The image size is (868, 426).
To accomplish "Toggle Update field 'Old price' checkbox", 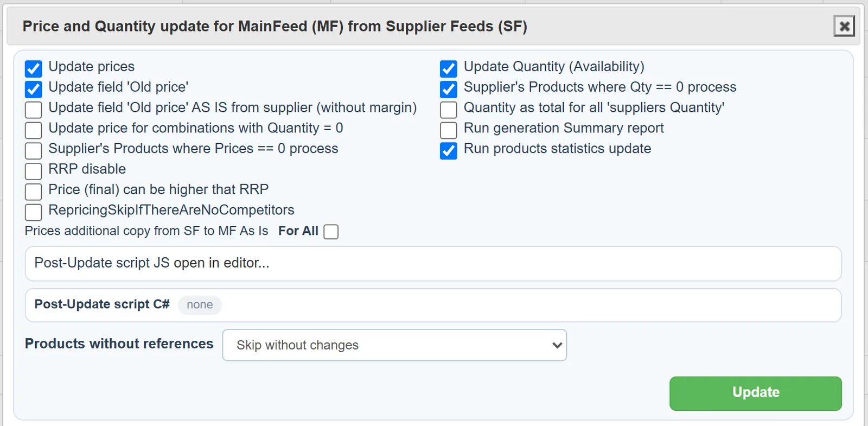I will (x=34, y=89).
